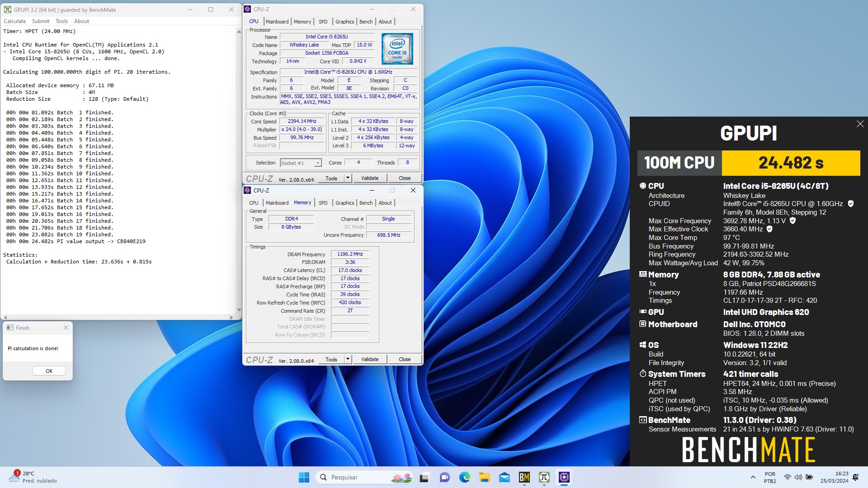Open the Tools menu in GPUPI
Viewport: 868px width, 488px height.
(x=61, y=21)
